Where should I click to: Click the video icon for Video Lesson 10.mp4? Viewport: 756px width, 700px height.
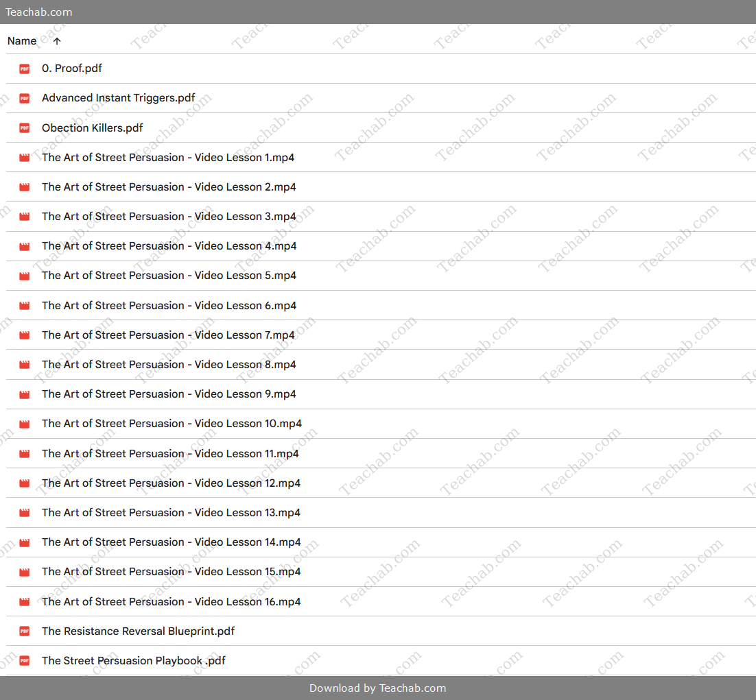click(x=25, y=424)
